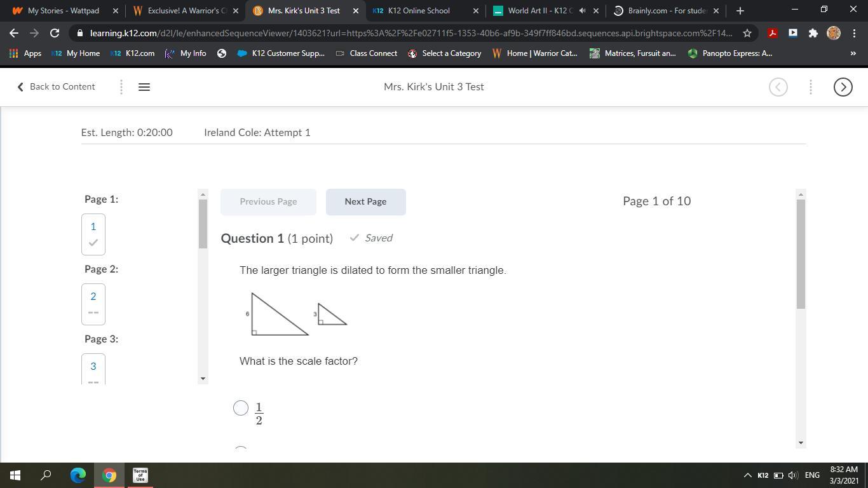Click the Previous Page button
The width and height of the screenshot is (868, 488).
pyautogui.click(x=268, y=202)
